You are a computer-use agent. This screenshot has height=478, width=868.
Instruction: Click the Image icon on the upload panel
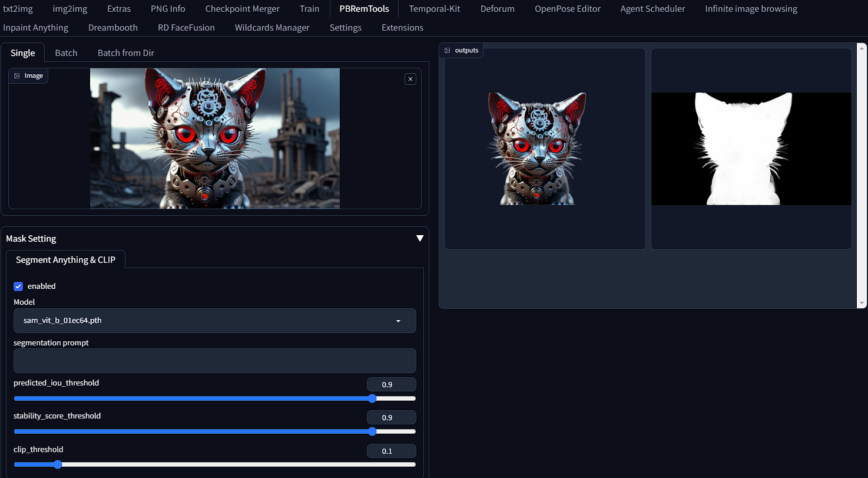point(28,75)
